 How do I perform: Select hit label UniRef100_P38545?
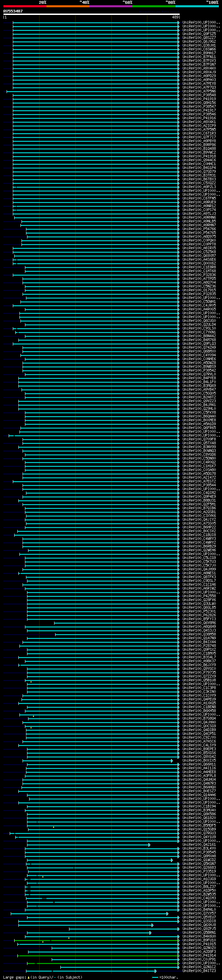[199, 852]
